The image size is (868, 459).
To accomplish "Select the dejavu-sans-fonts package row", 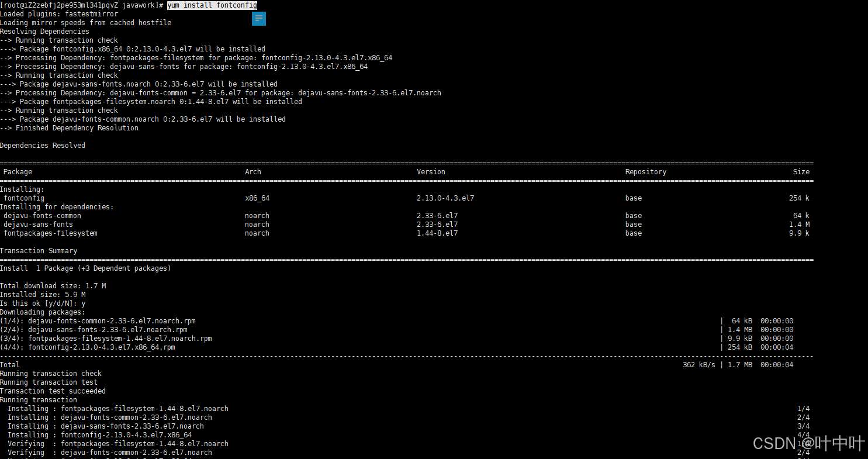I will 37,224.
